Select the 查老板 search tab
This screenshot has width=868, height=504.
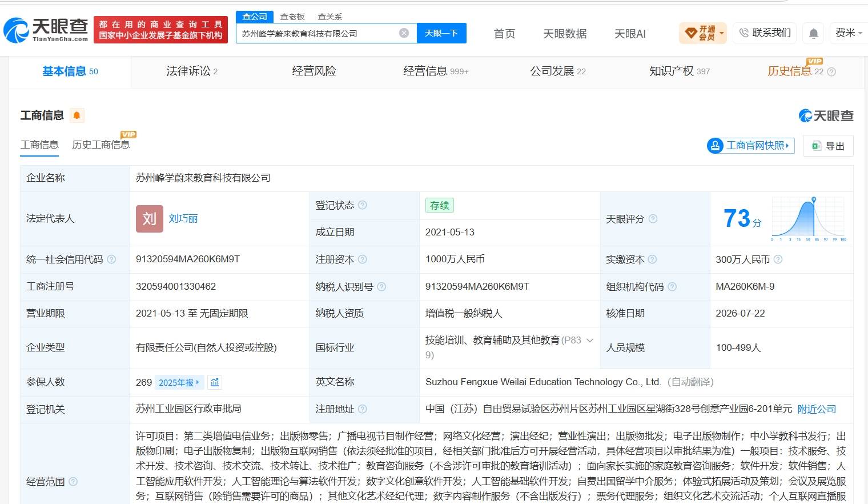(292, 17)
